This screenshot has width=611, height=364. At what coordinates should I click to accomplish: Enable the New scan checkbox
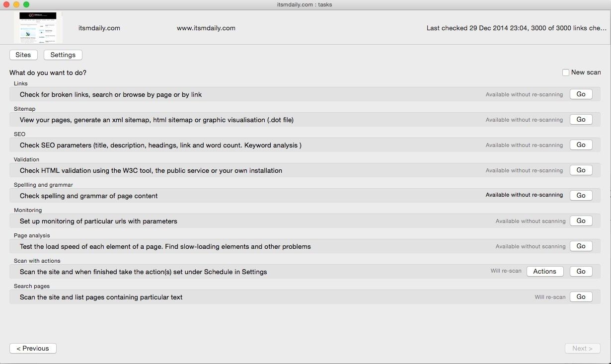click(566, 73)
